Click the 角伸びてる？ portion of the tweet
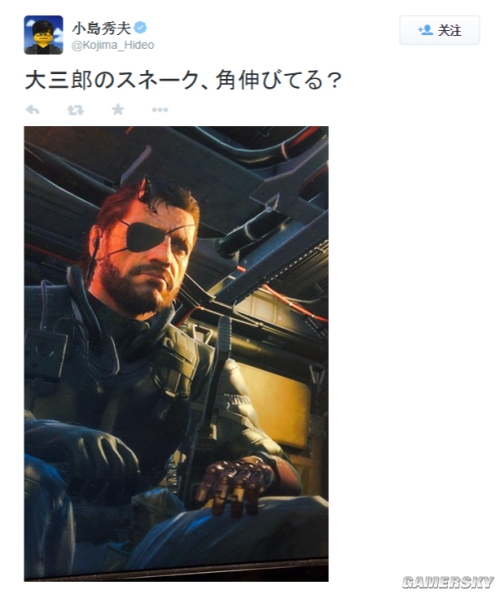 279,81
